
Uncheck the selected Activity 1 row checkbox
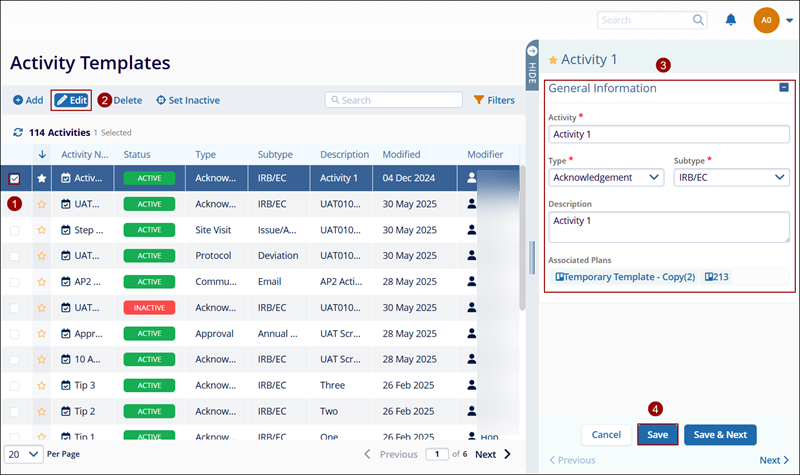[14, 178]
